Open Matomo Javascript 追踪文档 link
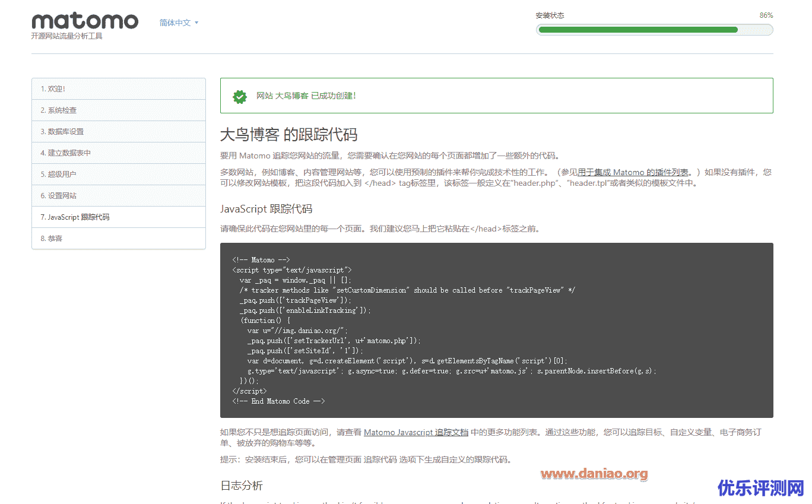Viewport: 812px width, 504px height. 416,432
